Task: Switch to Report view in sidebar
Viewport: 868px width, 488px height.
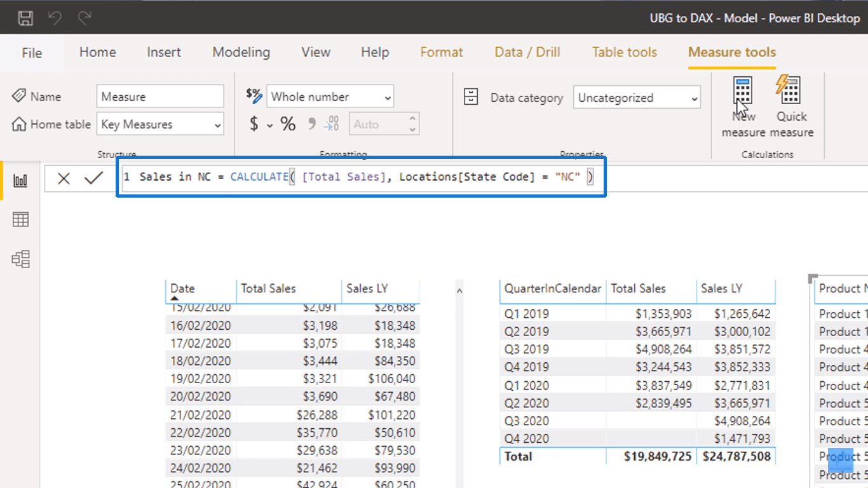Action: 20,181
